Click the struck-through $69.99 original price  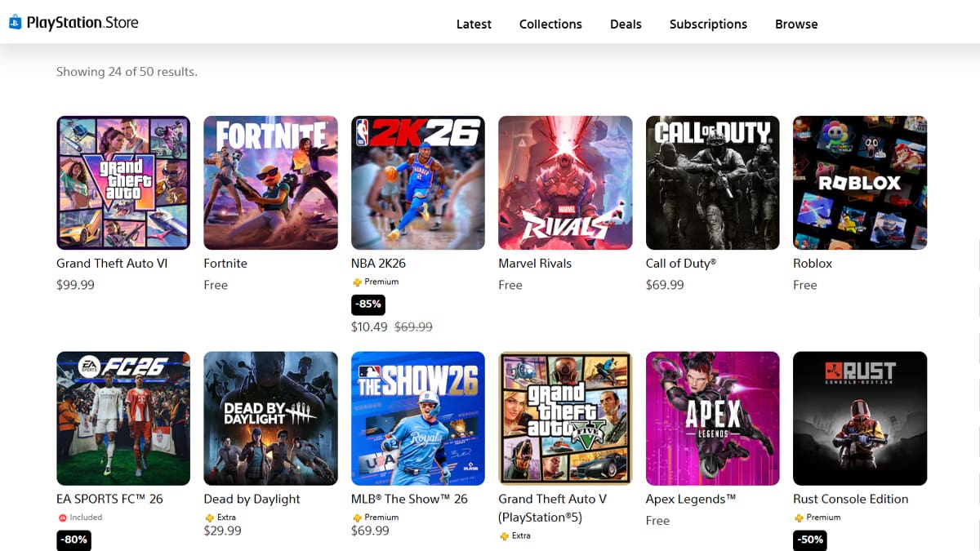413,327
